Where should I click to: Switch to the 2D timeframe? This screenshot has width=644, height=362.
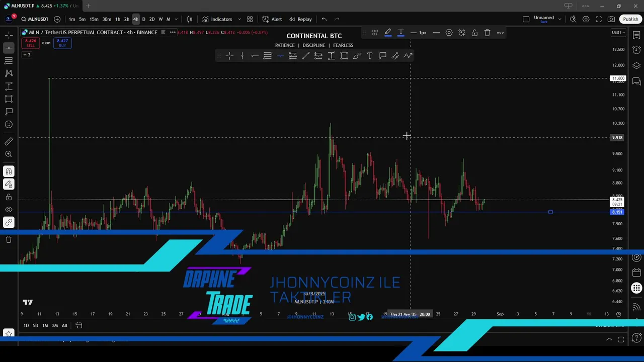pos(151,19)
